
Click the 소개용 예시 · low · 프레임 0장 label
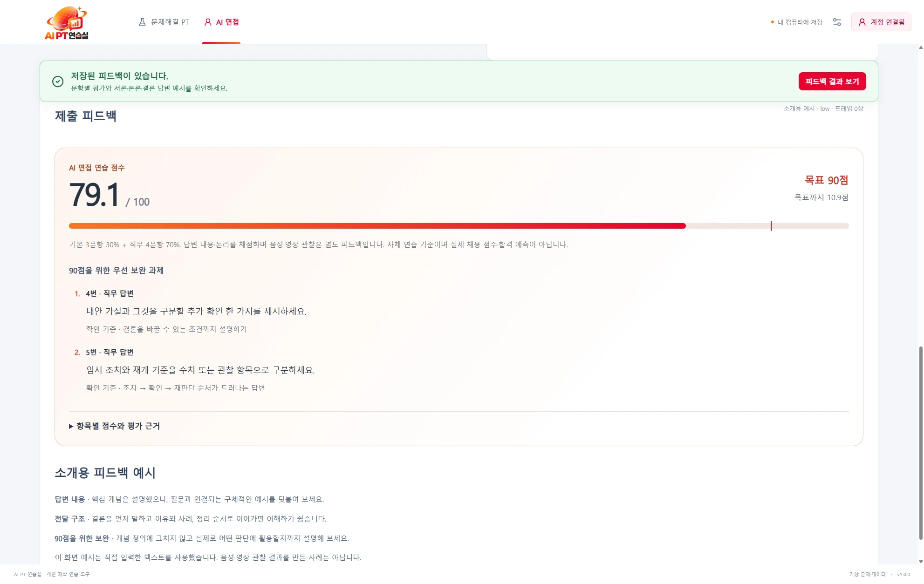coord(823,109)
